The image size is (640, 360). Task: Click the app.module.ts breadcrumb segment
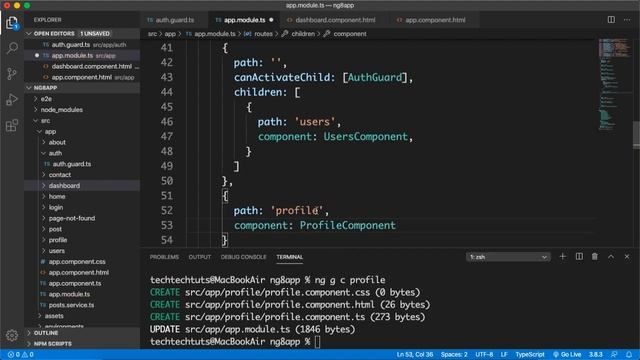(x=211, y=34)
